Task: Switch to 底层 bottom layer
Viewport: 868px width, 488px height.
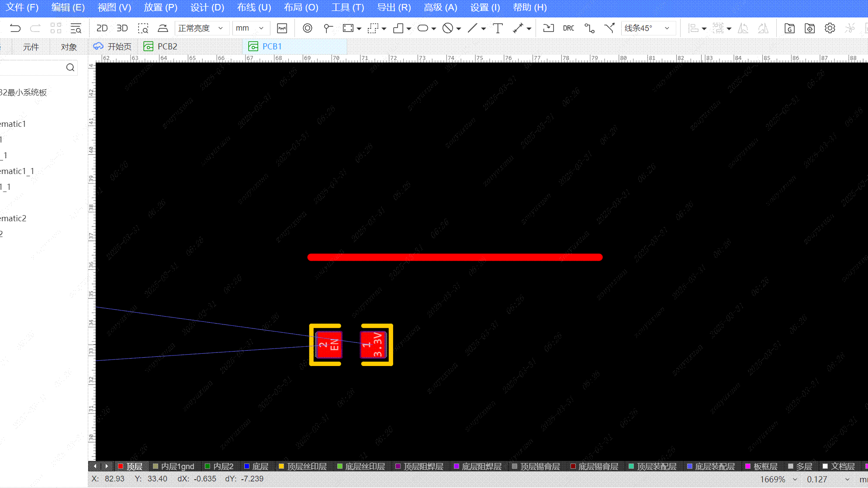Action: (260, 467)
